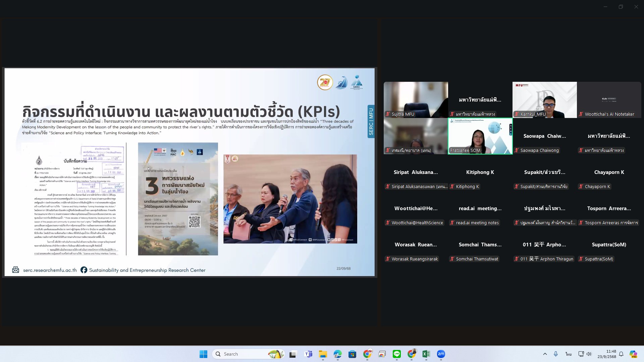Screen dimensions: 644x362
Task: Open the date and time flyout
Action: point(606,354)
